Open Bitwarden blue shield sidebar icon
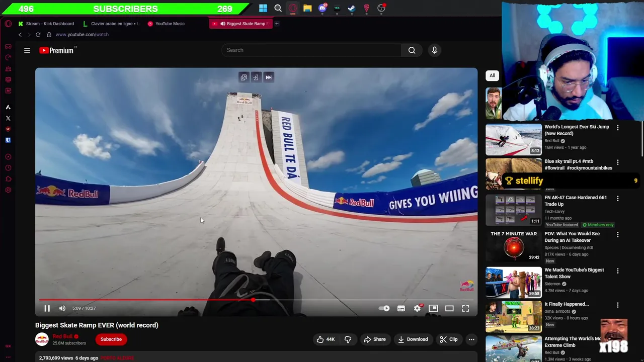The width and height of the screenshot is (644, 362). coord(8,140)
